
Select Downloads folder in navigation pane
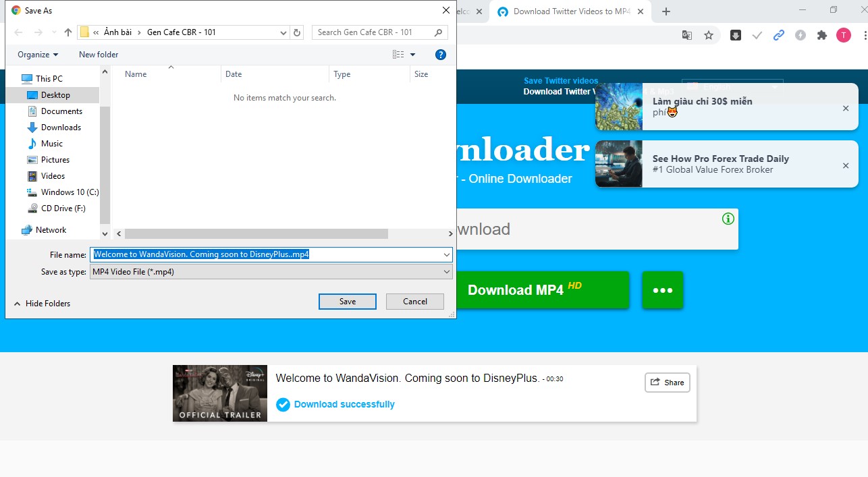[61, 128]
